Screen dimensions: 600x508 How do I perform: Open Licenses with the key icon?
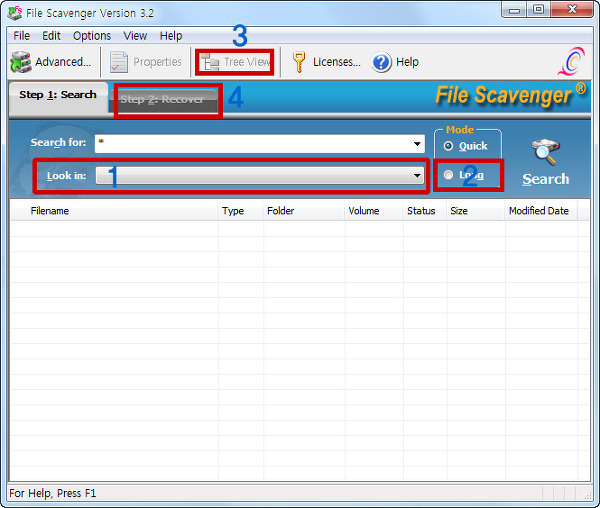[298, 62]
